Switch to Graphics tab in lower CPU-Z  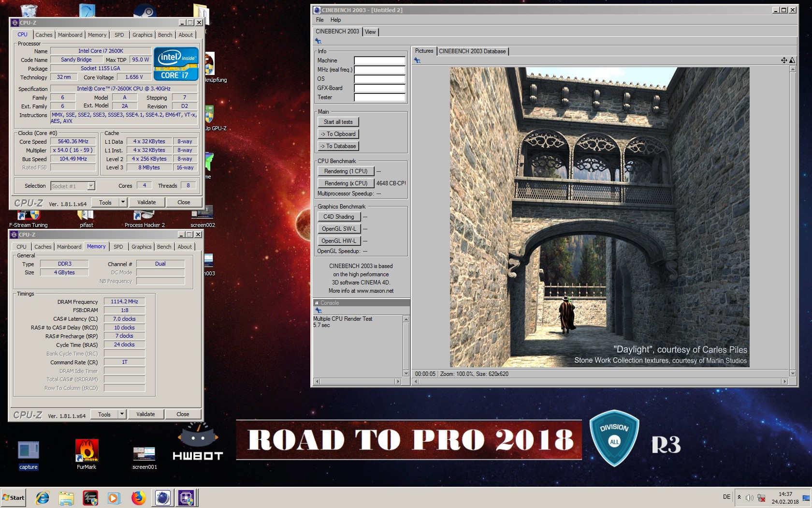tap(141, 247)
